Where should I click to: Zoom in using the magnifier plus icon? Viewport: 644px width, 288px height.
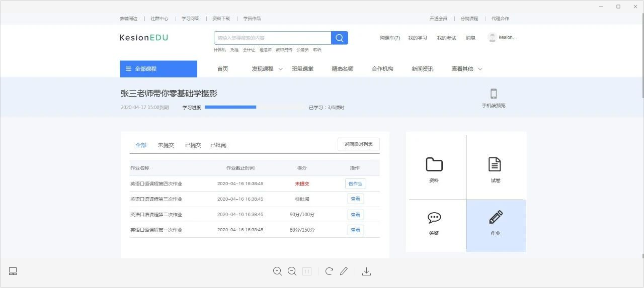277,271
